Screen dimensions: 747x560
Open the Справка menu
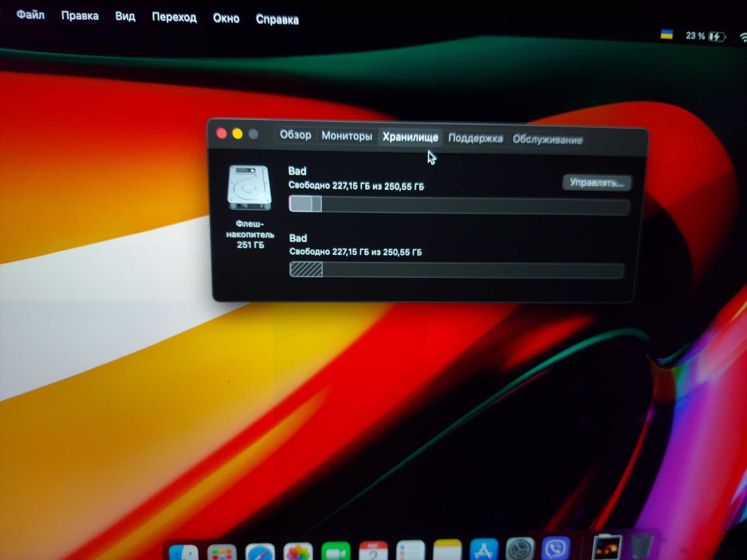coord(277,19)
